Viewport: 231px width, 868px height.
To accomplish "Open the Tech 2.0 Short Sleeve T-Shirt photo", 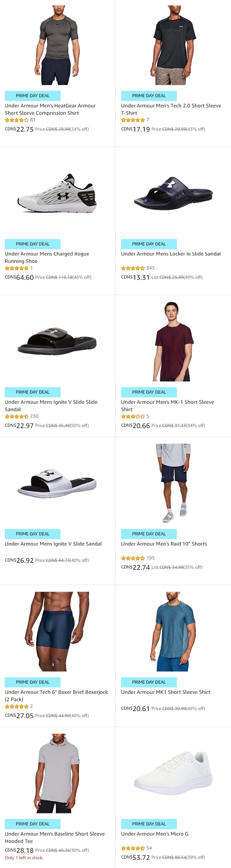I will [173, 45].
